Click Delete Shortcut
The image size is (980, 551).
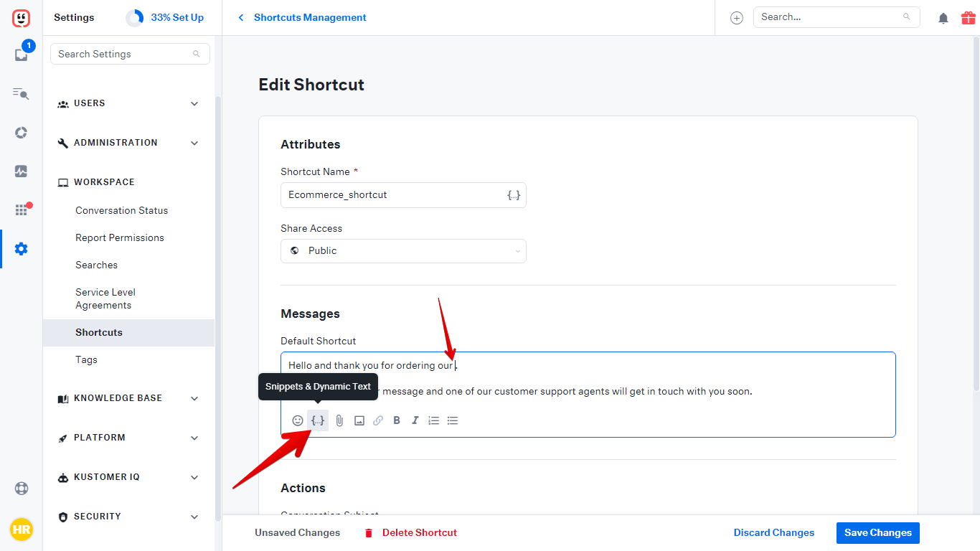pos(410,533)
